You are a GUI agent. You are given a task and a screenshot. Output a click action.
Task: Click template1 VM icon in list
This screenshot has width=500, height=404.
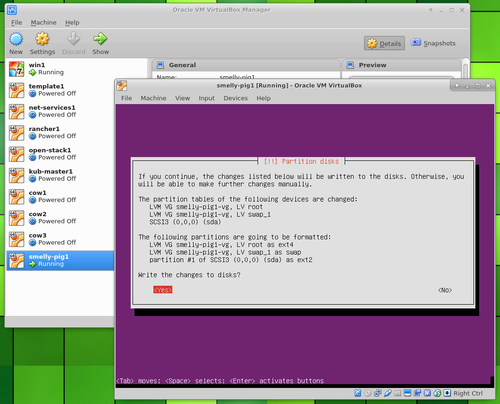16,90
